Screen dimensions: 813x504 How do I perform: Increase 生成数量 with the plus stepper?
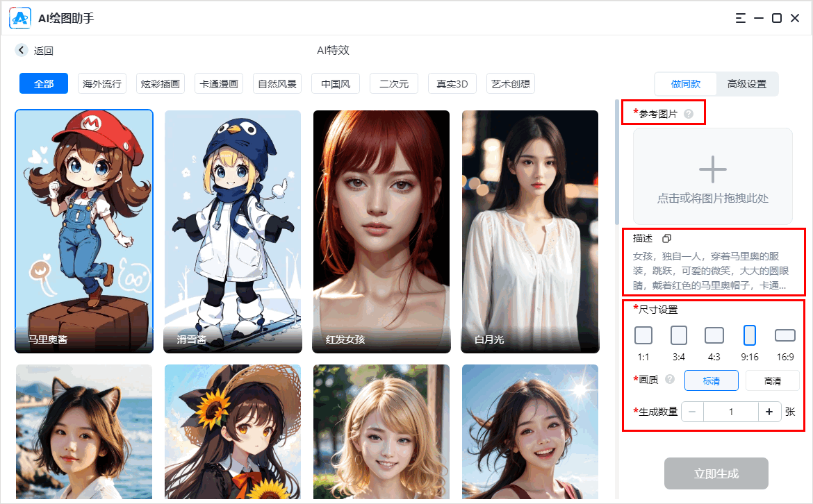(x=769, y=411)
